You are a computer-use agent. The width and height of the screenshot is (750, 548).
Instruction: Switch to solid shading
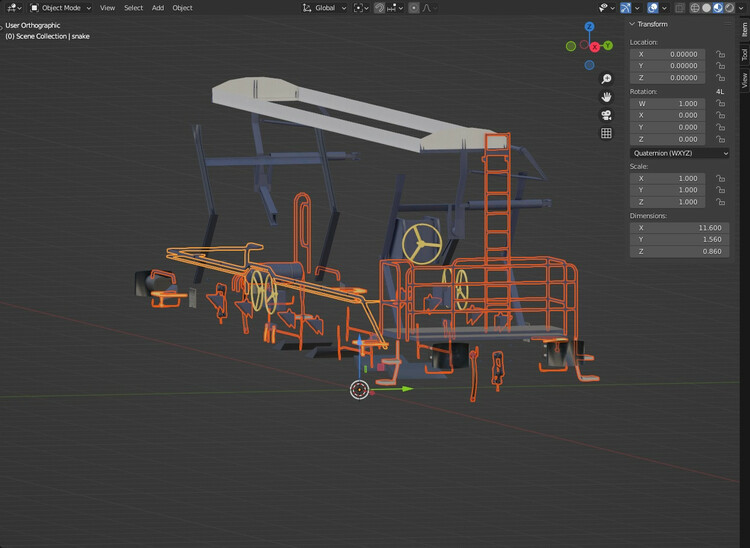click(x=706, y=8)
